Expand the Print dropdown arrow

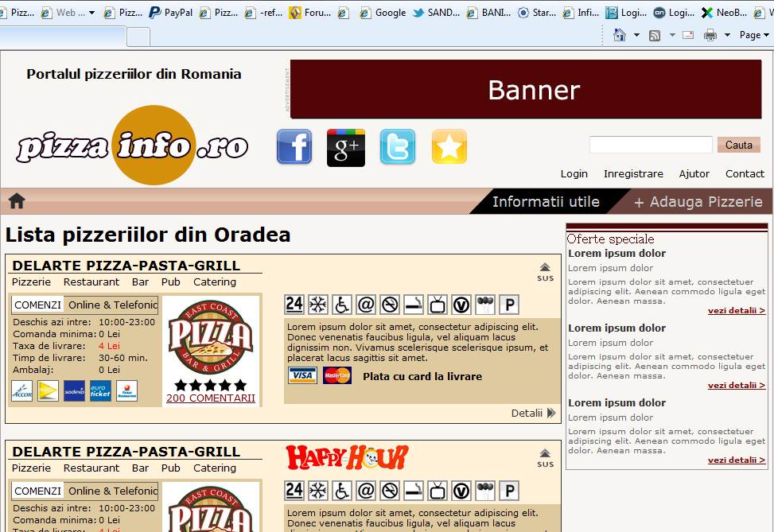pos(727,35)
